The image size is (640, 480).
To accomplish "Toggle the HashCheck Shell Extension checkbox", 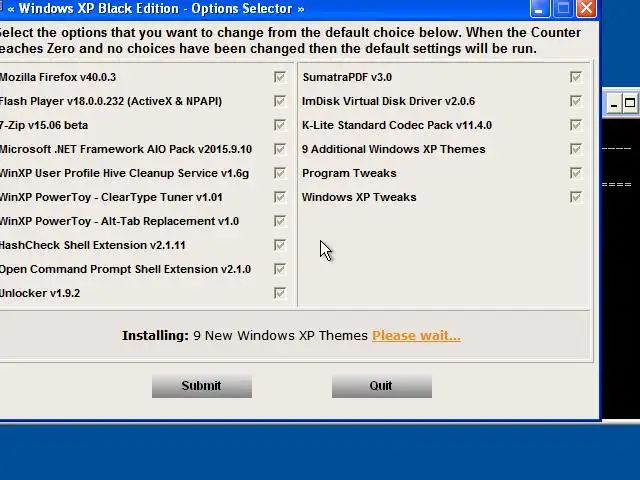I will 280,245.
